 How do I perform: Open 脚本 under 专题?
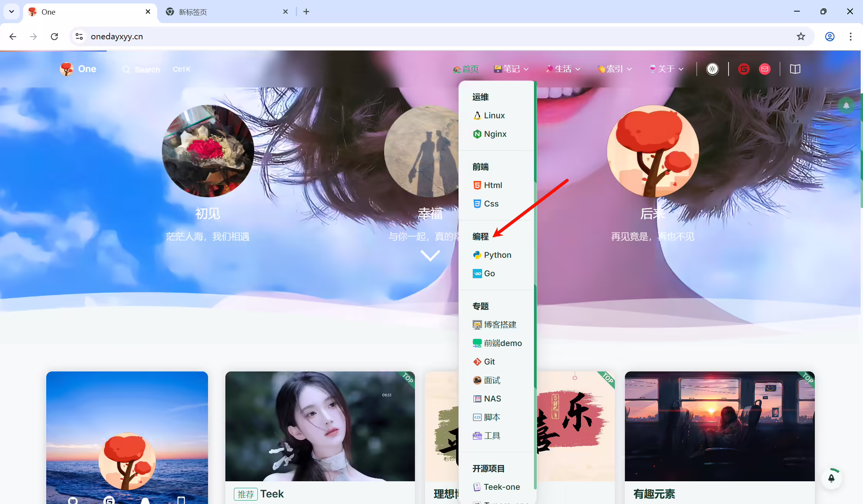487,417
